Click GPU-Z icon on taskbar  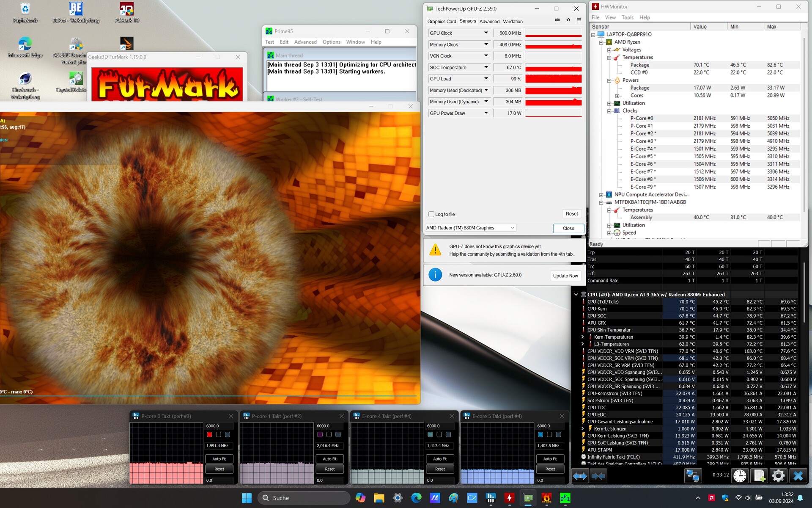[528, 498]
